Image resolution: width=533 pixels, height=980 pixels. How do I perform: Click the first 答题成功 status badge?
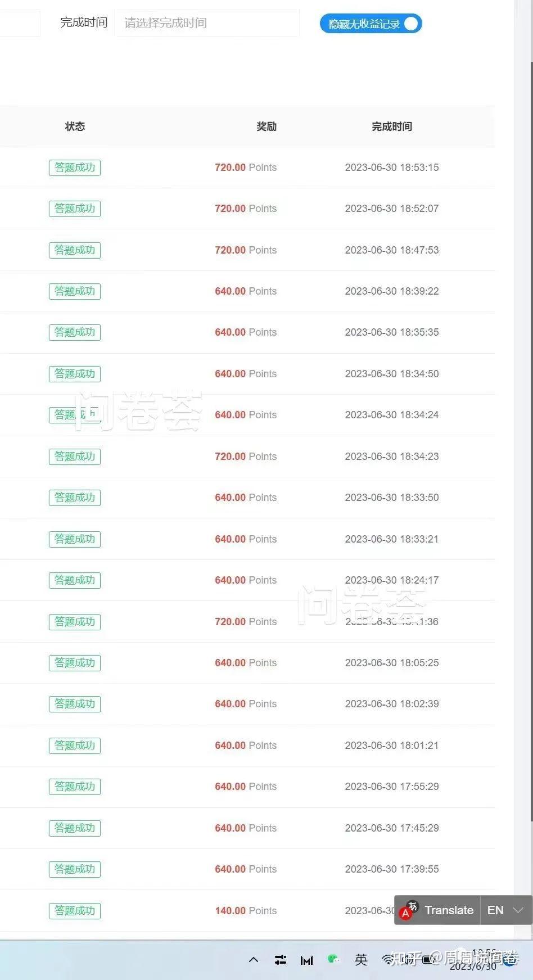pos(75,167)
